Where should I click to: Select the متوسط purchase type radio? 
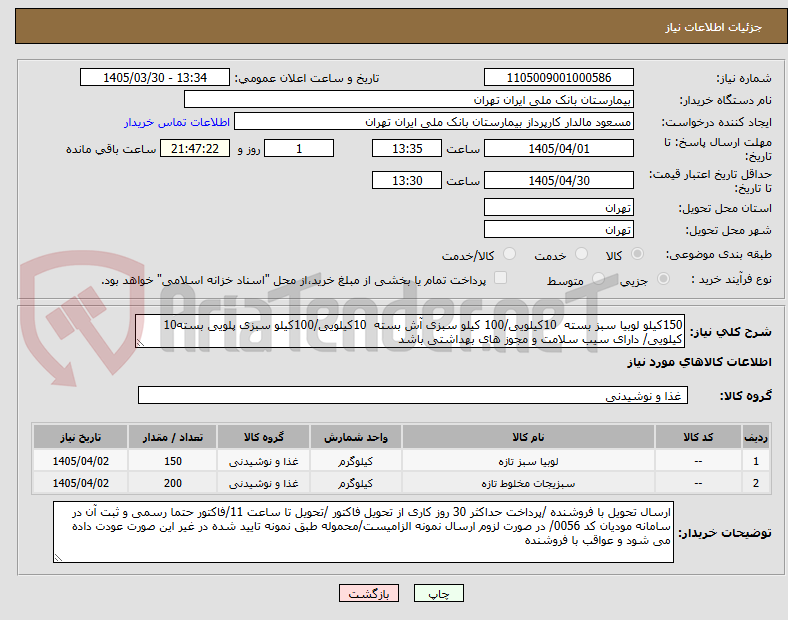(598, 279)
